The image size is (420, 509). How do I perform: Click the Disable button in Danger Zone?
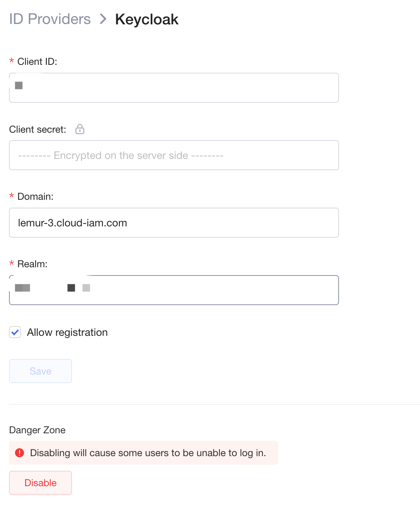[x=40, y=483]
